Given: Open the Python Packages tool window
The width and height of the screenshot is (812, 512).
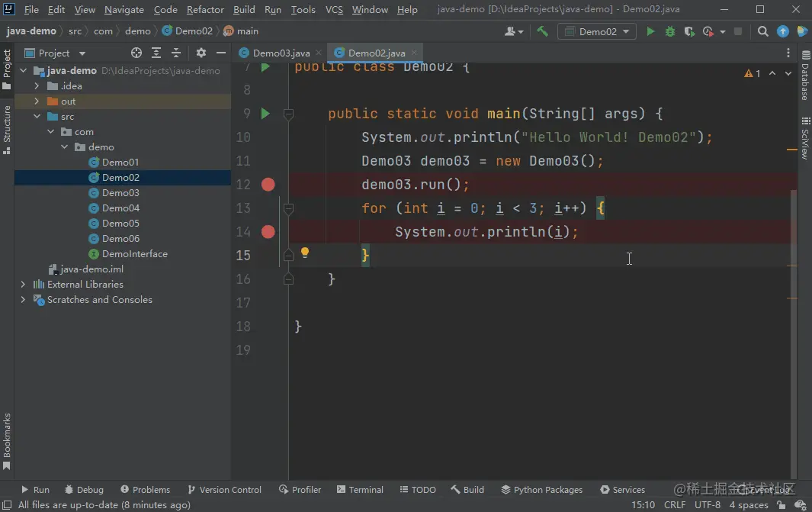Looking at the screenshot, I should pos(541,490).
